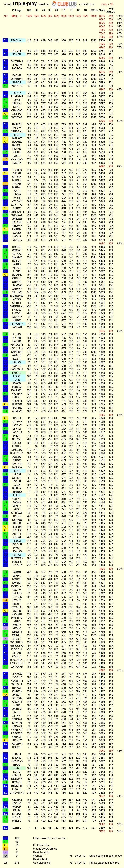124x868 pixels.
Task: Click the cw+ssb+rtty mode label
Action: click(x=87, y=4)
